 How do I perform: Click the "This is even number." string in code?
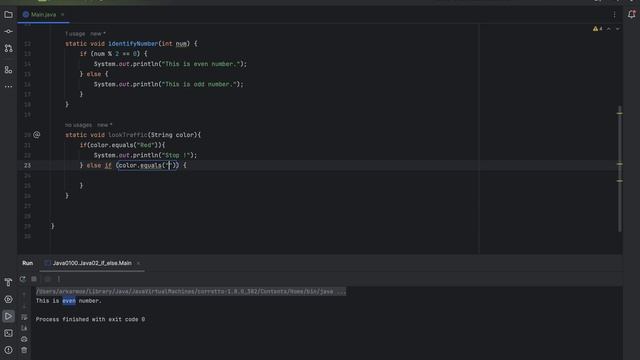(201, 64)
